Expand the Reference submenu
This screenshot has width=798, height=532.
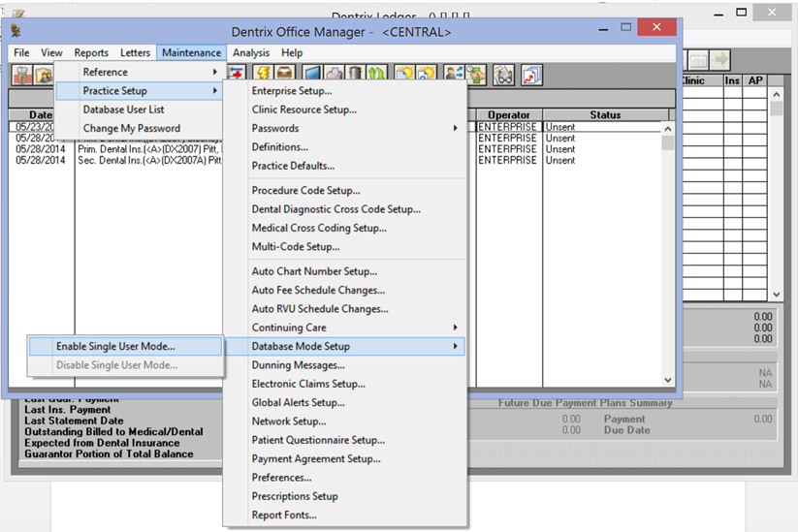(139, 73)
